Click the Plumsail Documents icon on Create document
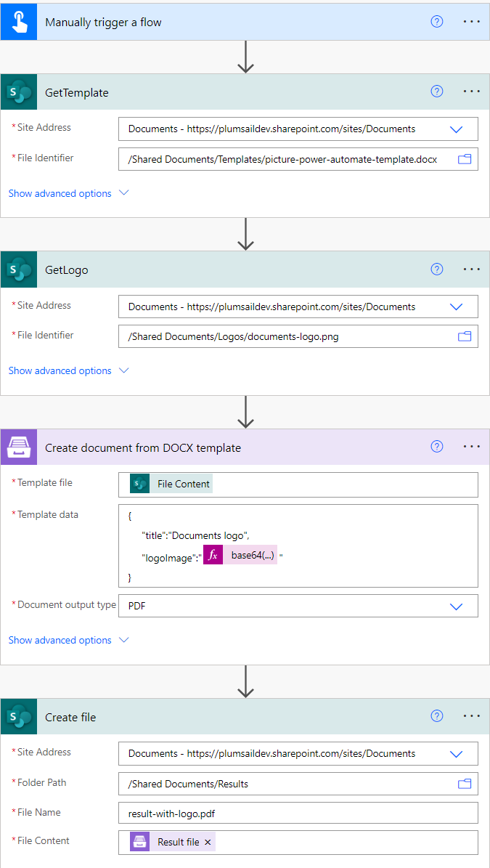 tap(19, 447)
